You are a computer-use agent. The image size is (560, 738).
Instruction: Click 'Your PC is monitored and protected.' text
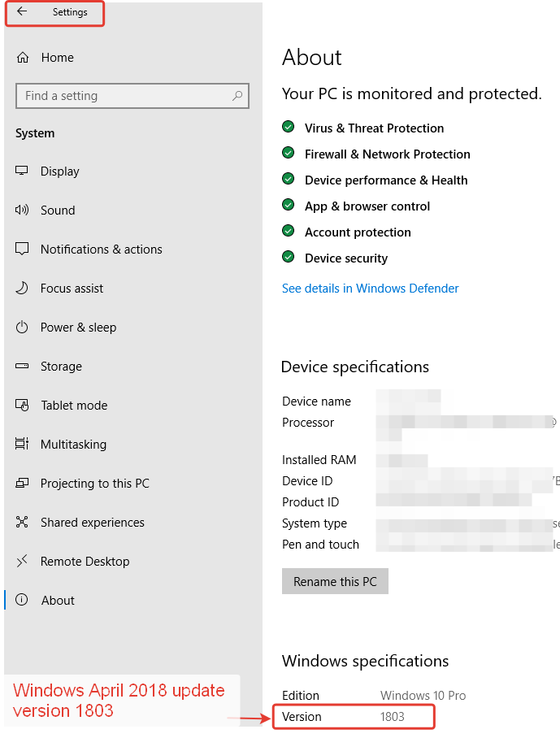[x=412, y=93]
